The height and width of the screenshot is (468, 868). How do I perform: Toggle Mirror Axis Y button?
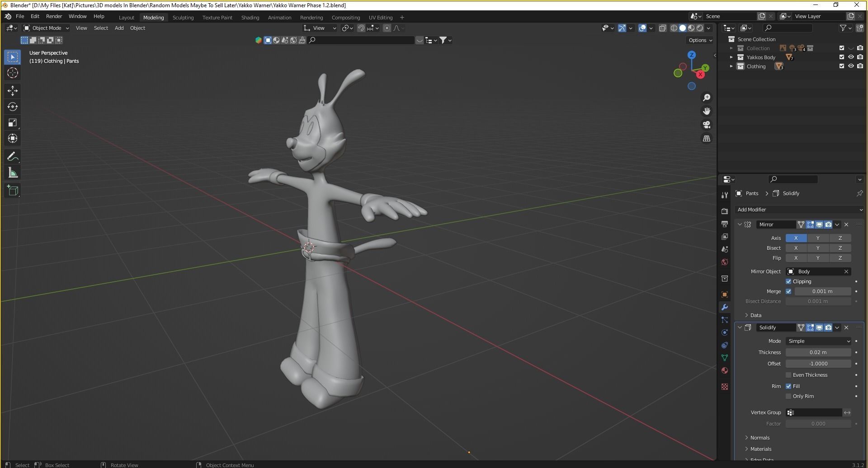pyautogui.click(x=818, y=238)
